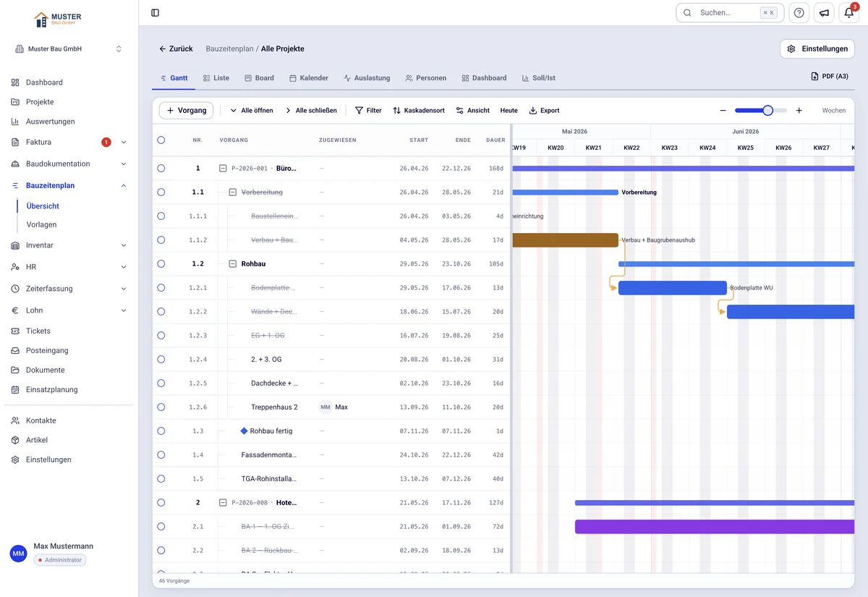Jump to Heute in the timeline
This screenshot has height=597, width=868.
click(x=509, y=111)
